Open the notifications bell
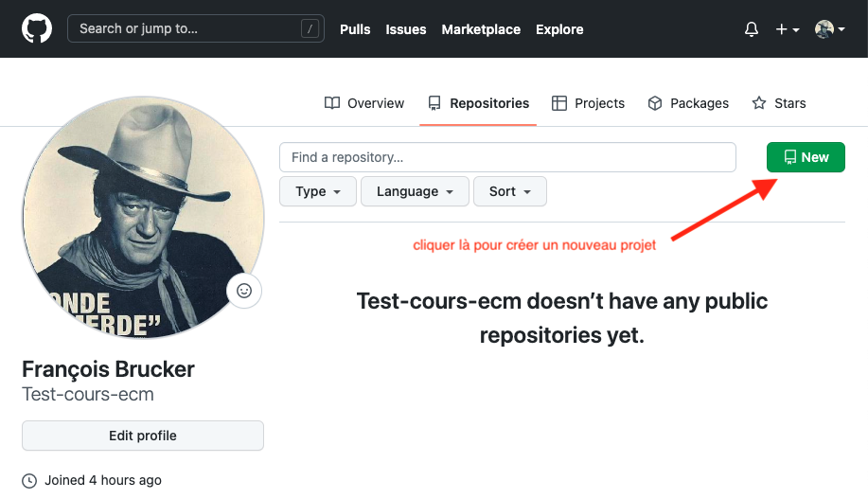The image size is (868, 499). [752, 29]
